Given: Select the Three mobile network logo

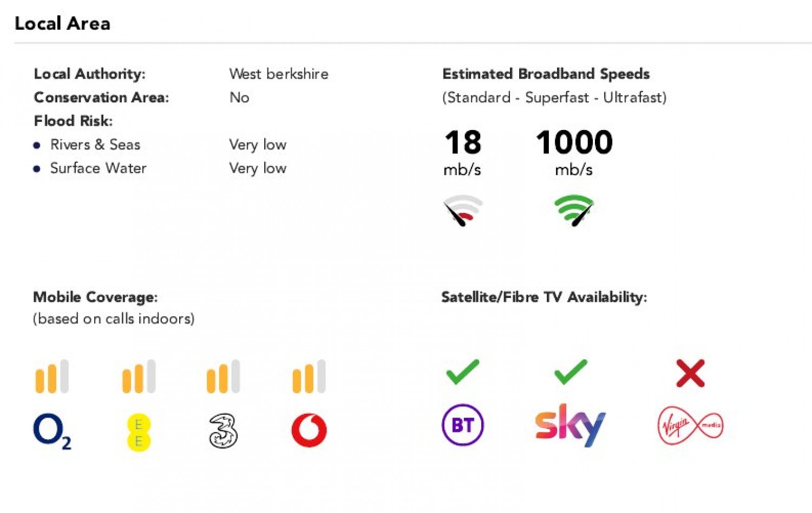Looking at the screenshot, I should tap(223, 431).
